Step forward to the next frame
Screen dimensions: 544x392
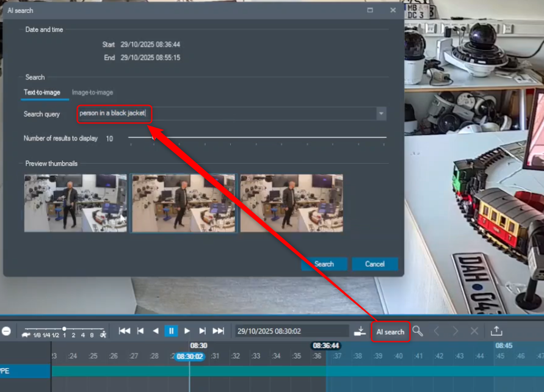tap(203, 331)
